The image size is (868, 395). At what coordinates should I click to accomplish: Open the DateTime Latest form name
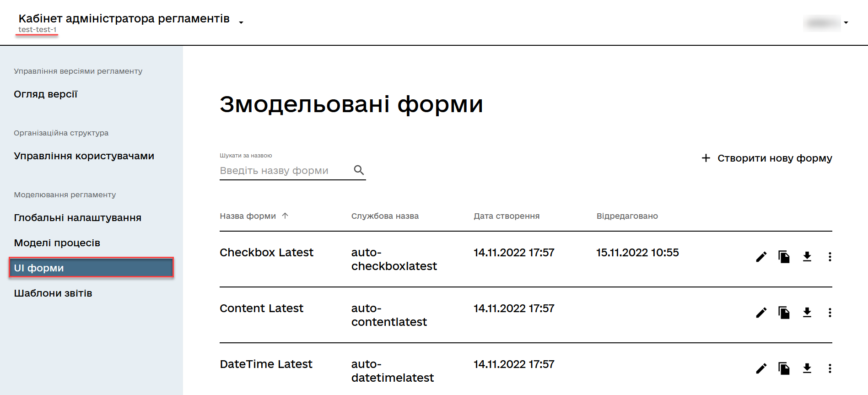[x=266, y=364]
